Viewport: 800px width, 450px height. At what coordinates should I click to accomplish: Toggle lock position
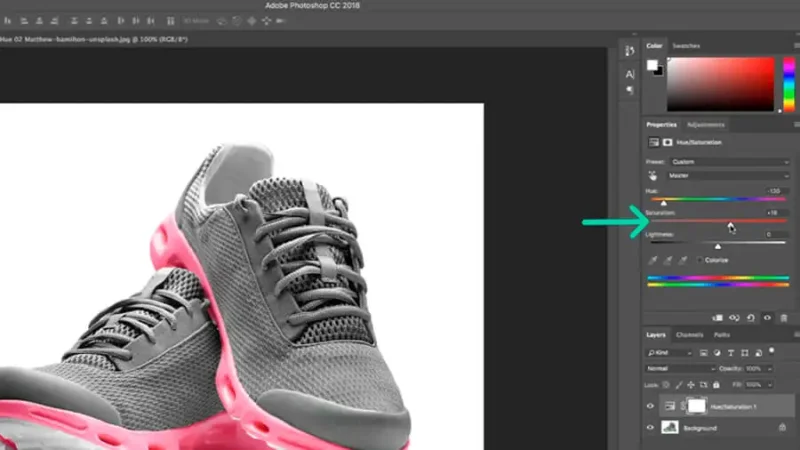[691, 385]
